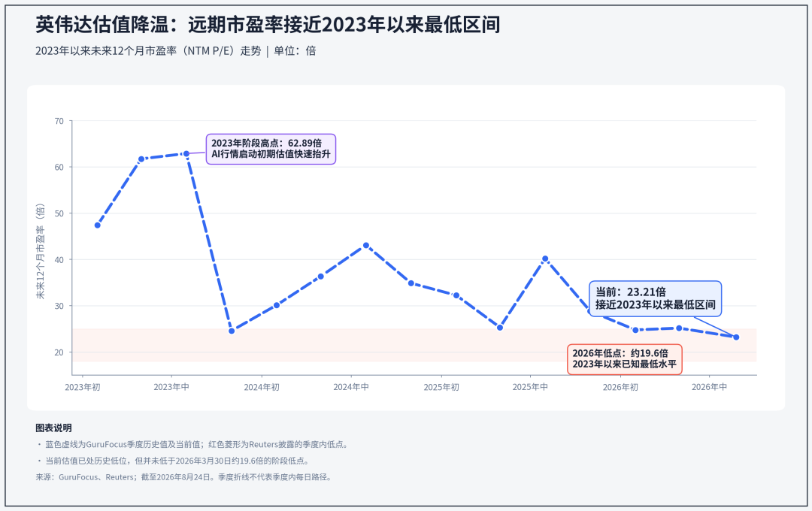Click the y-axis title 未来12个月市盈率（倍）
Screen dimensions: 812x511
41,250
